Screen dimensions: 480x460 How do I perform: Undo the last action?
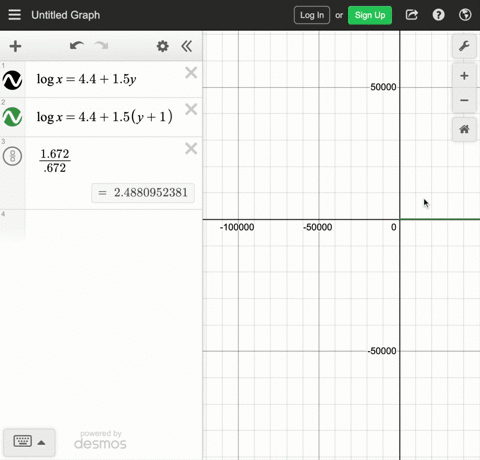coord(77,46)
